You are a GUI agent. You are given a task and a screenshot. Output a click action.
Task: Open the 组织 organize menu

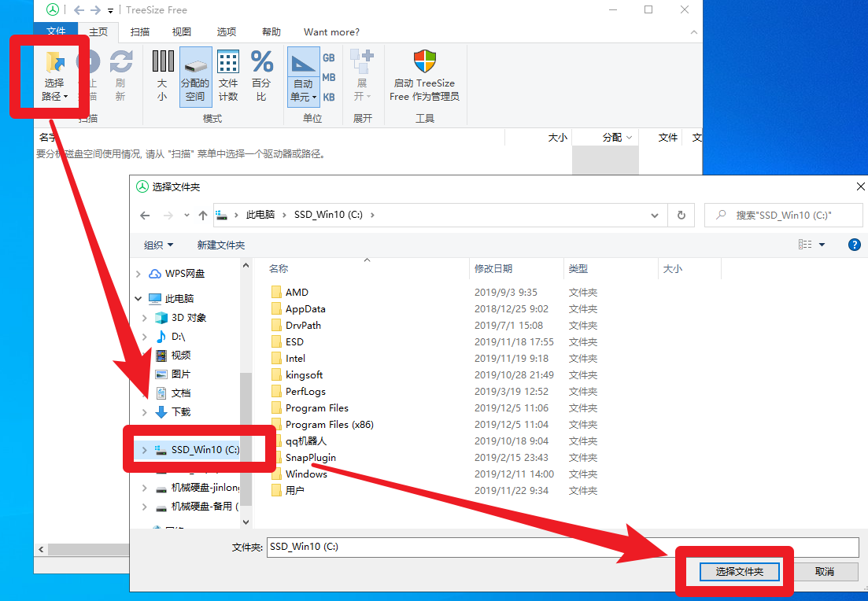(158, 245)
